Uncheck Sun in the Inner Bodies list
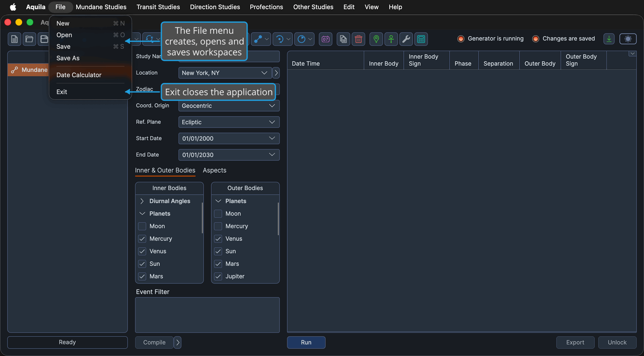The height and width of the screenshot is (356, 644). 142,264
